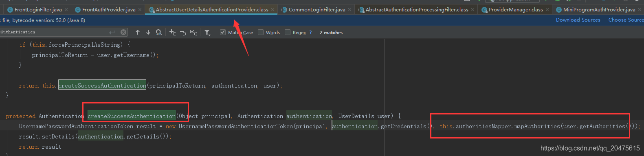Open MiniProgramAuthProvider.java tab
This screenshot has height=156, width=644.
599,9
